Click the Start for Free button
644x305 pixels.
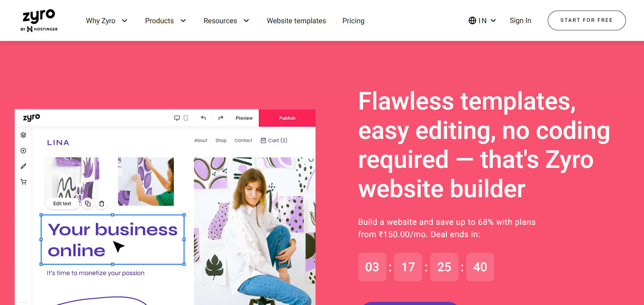587,20
